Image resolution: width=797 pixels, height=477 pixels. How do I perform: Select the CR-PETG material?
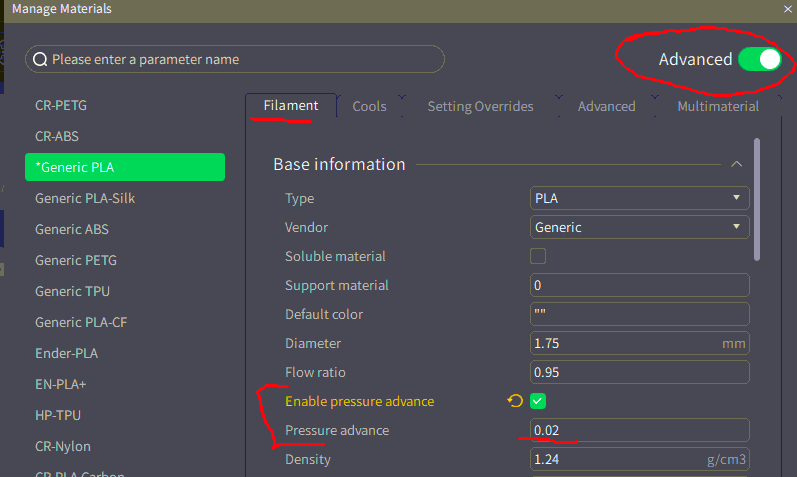[67, 105]
